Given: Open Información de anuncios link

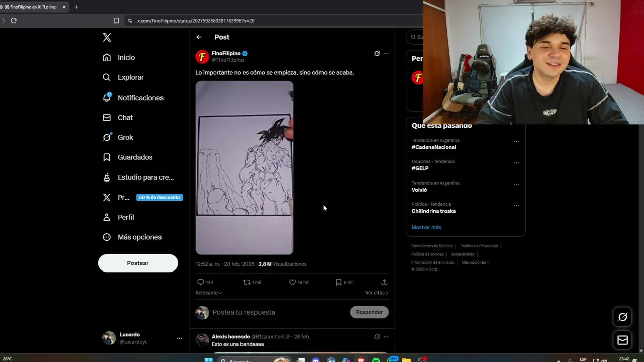Looking at the screenshot, I should (x=432, y=262).
